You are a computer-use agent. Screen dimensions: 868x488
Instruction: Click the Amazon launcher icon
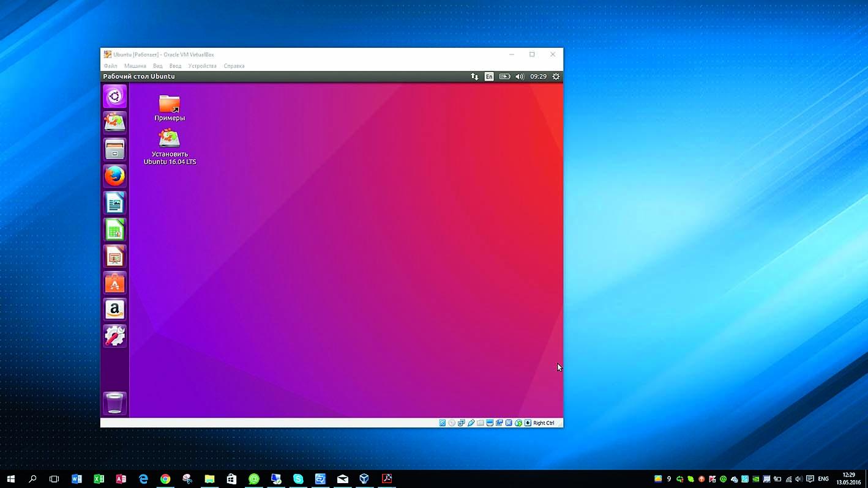click(x=114, y=310)
